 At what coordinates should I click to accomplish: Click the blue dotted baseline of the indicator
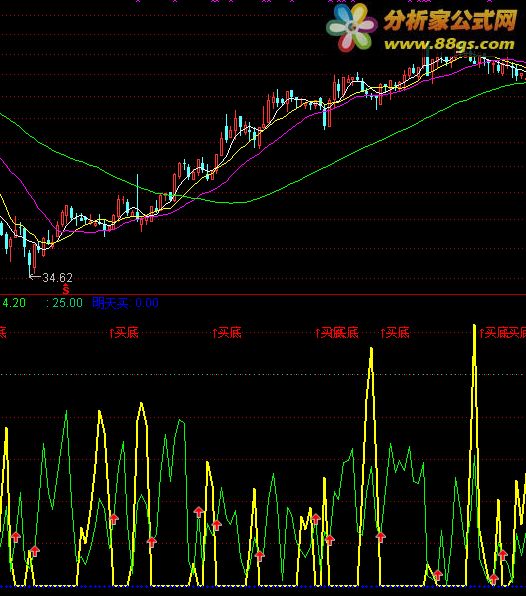click(263, 586)
